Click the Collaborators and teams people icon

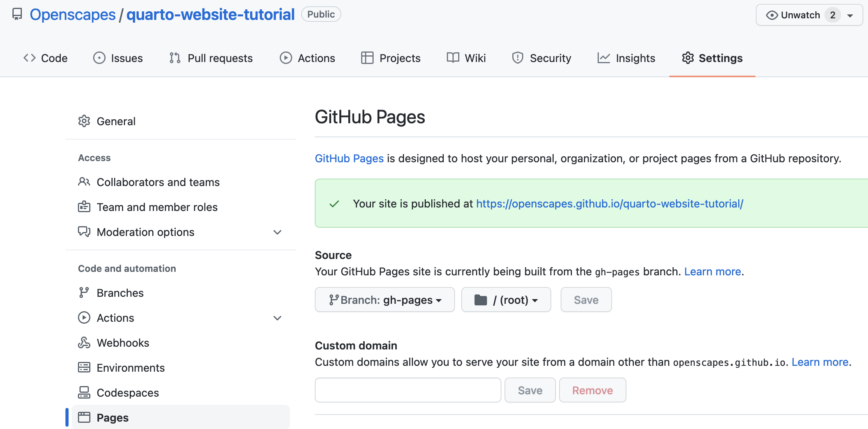pyautogui.click(x=84, y=182)
